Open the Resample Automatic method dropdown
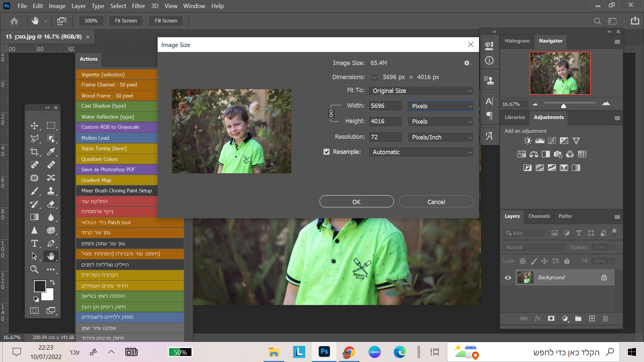The height and width of the screenshot is (362, 644). (x=421, y=152)
